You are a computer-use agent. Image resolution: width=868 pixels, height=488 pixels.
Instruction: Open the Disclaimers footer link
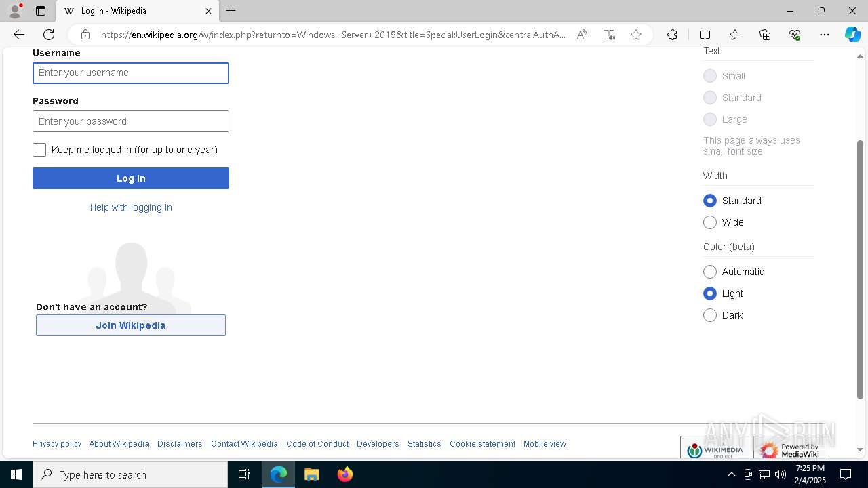[x=180, y=444]
